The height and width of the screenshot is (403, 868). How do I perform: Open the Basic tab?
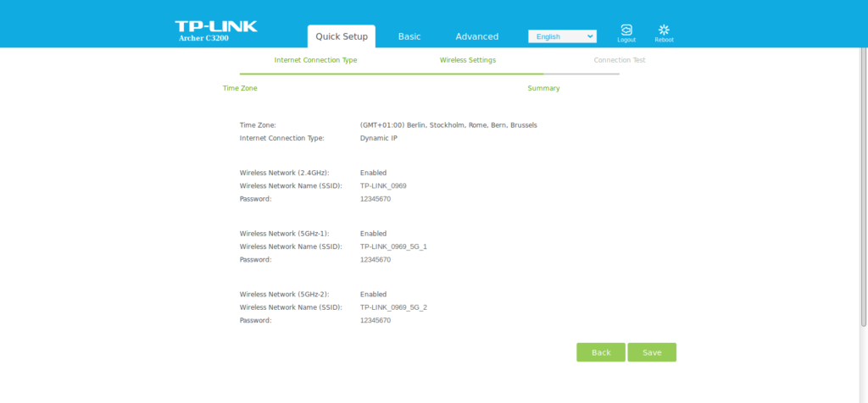pyautogui.click(x=409, y=36)
